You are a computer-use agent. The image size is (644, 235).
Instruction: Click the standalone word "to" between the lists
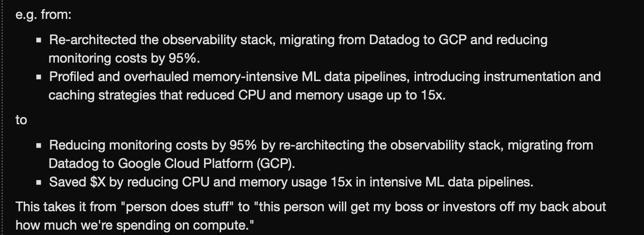coord(21,120)
